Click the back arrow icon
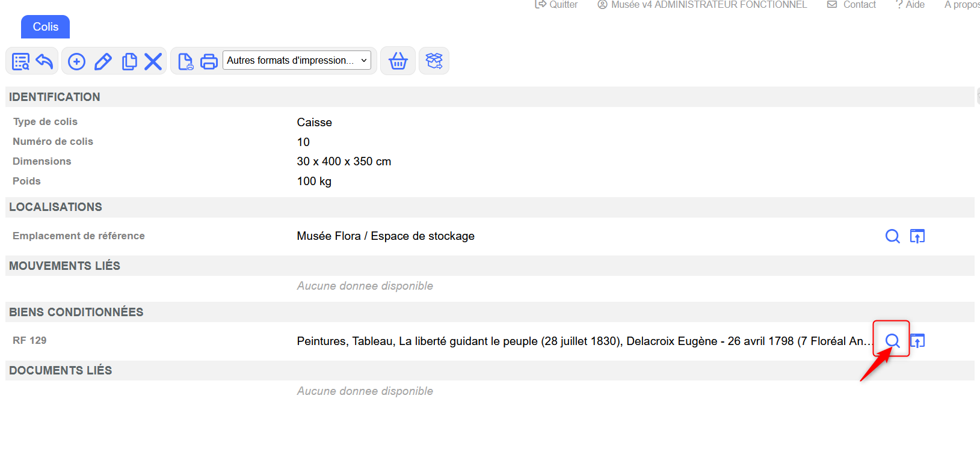This screenshot has width=980, height=449. 45,61
